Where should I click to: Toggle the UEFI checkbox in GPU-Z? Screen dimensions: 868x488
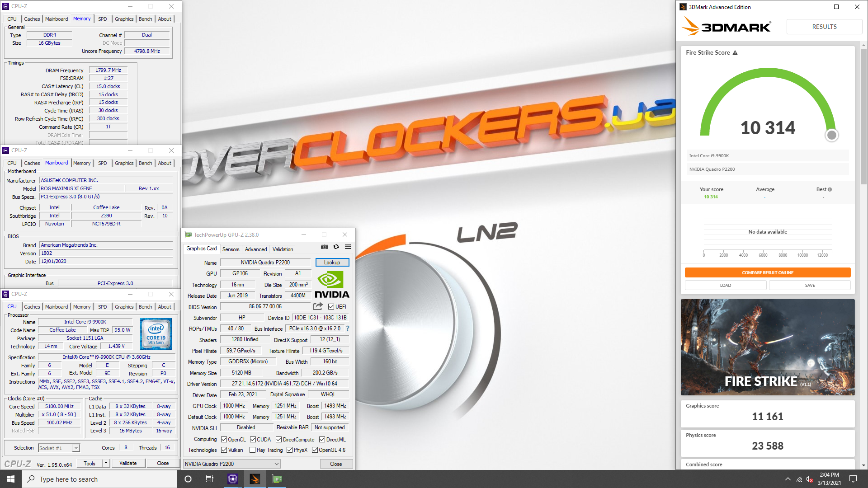331,307
